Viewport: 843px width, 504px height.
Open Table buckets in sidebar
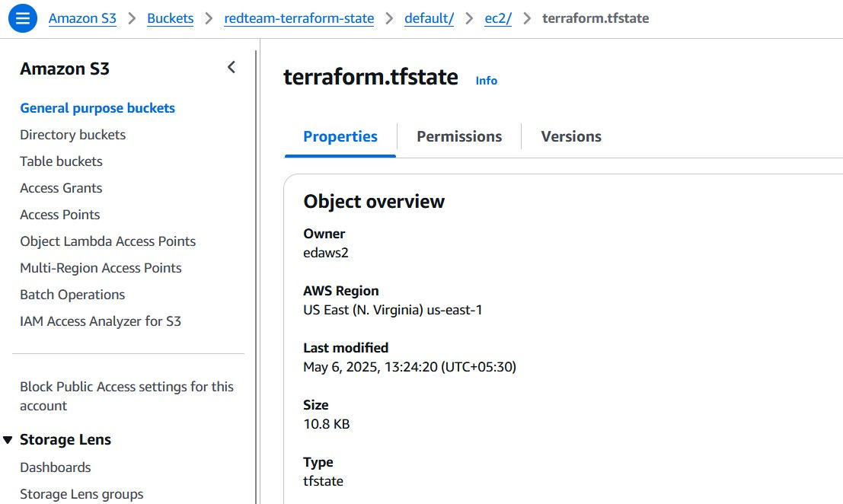[x=61, y=161]
